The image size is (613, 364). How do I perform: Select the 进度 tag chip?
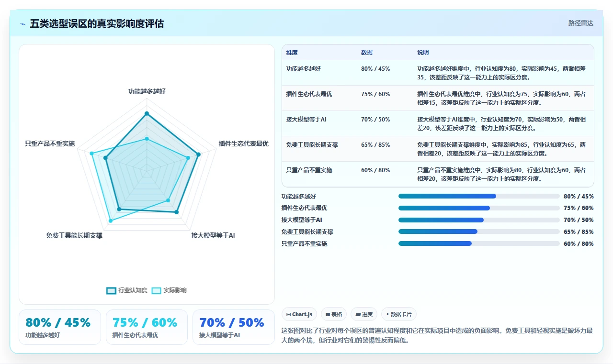364,314
